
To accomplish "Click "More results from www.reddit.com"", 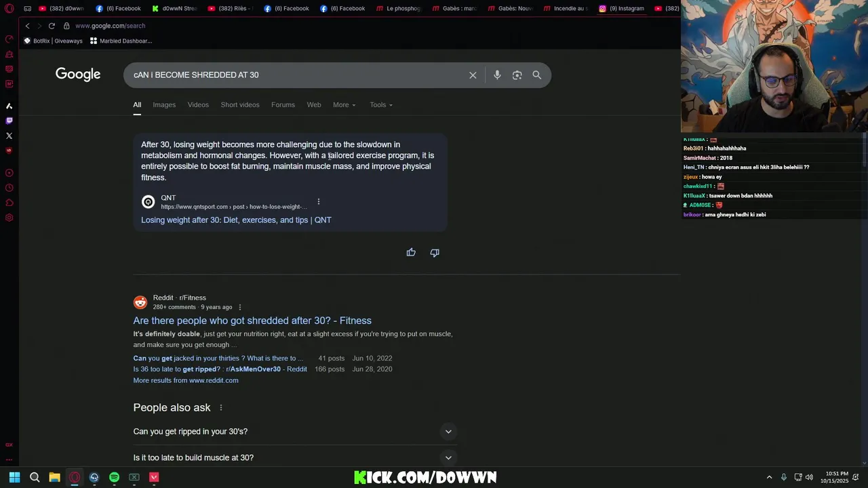I will pyautogui.click(x=186, y=380).
